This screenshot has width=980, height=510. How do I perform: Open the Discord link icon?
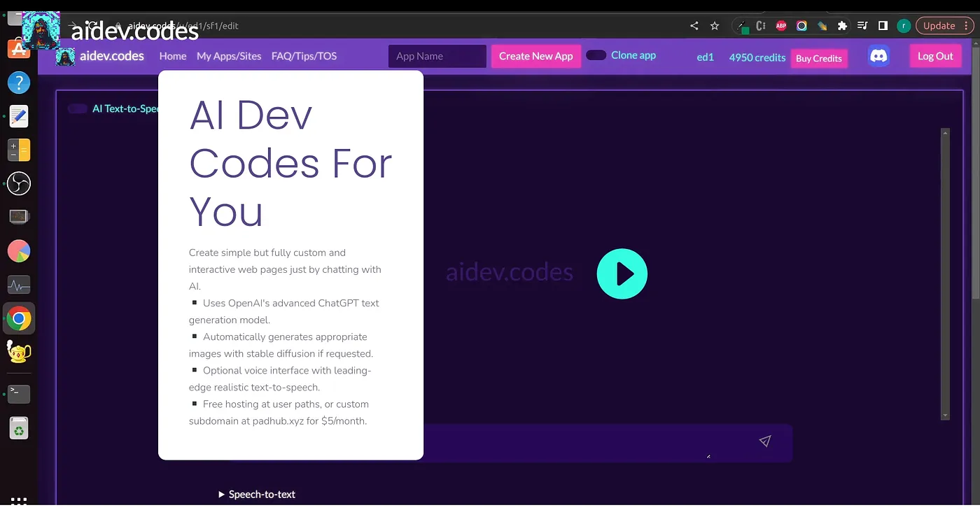click(x=878, y=56)
